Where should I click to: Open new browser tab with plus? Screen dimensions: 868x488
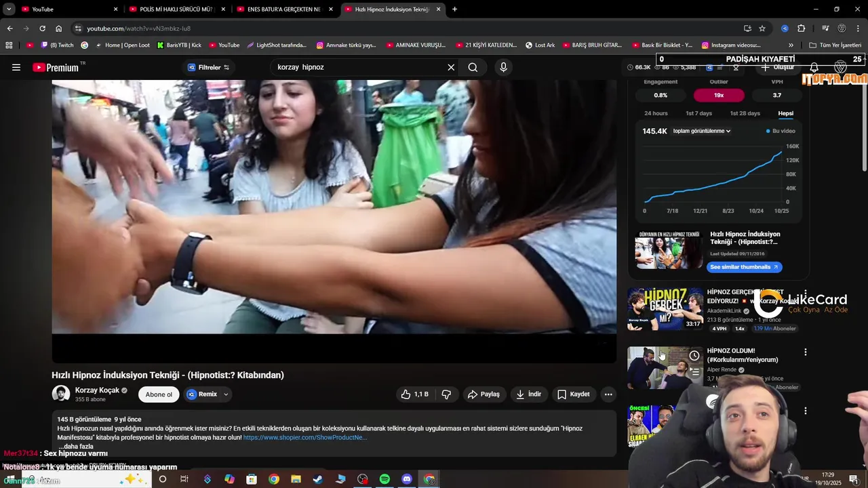[x=454, y=9]
